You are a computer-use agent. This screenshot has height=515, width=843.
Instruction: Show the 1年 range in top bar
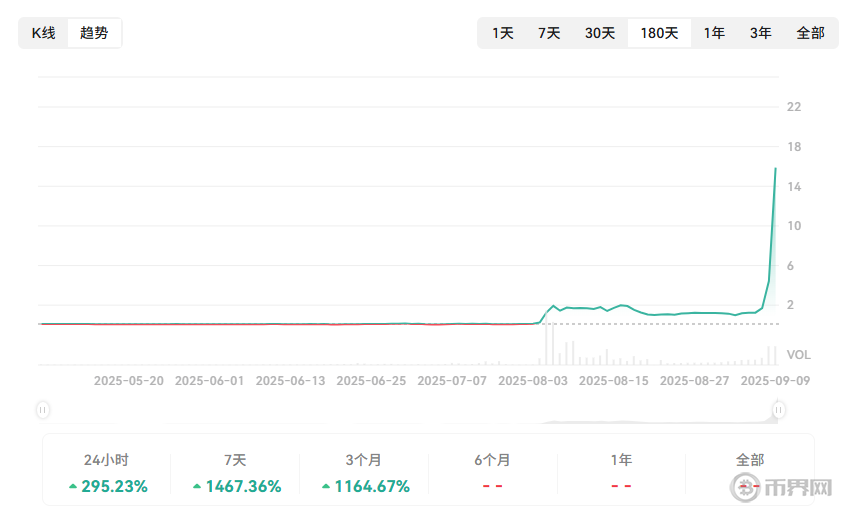[x=714, y=33]
